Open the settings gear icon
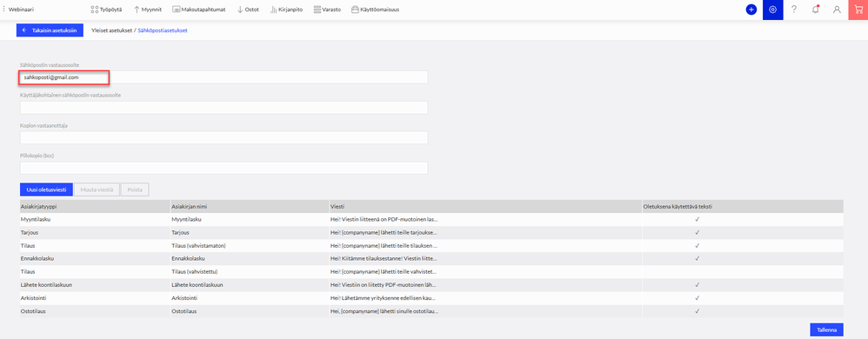The image size is (868, 339). coord(773,10)
